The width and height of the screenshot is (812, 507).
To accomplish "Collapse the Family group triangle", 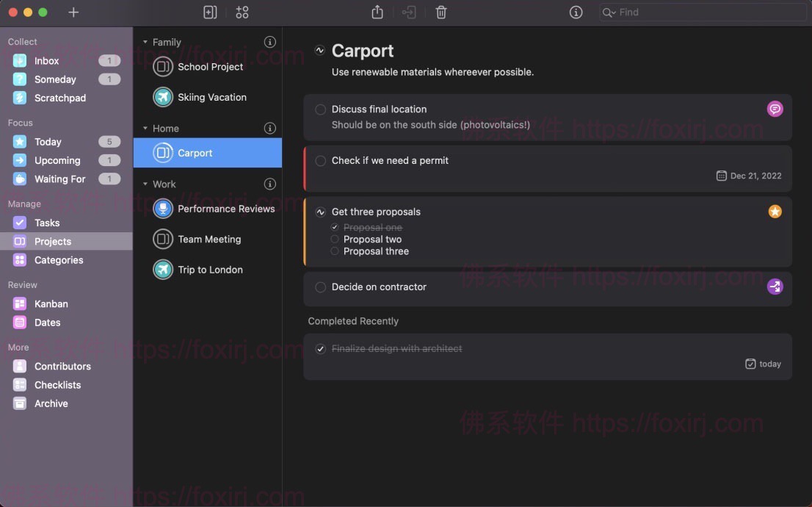I will coord(145,43).
